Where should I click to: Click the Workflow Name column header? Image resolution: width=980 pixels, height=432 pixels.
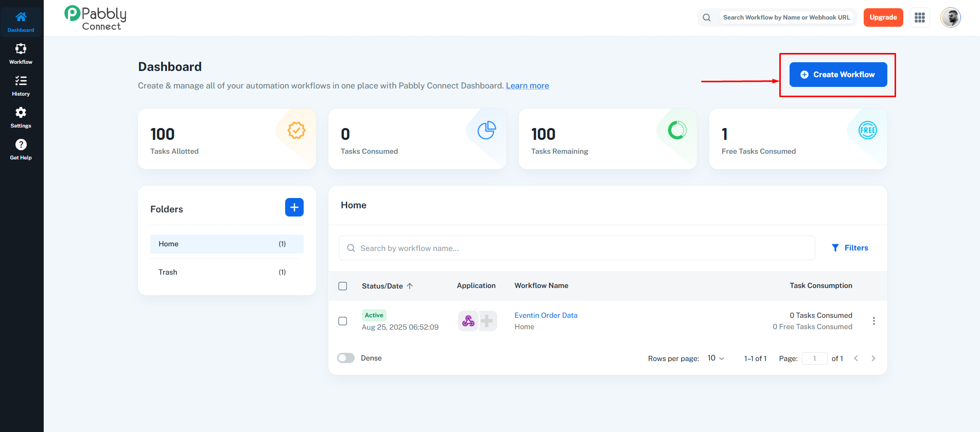tap(541, 285)
